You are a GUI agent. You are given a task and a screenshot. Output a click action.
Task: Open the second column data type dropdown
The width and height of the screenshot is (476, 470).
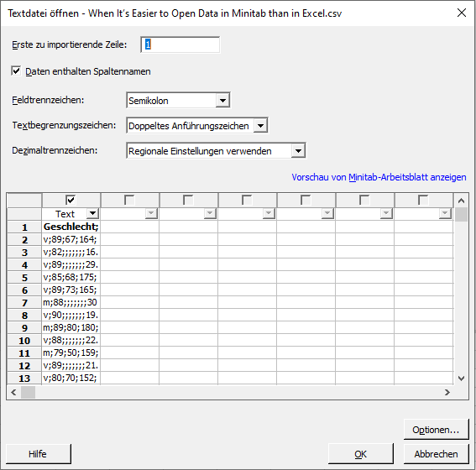[x=151, y=214]
